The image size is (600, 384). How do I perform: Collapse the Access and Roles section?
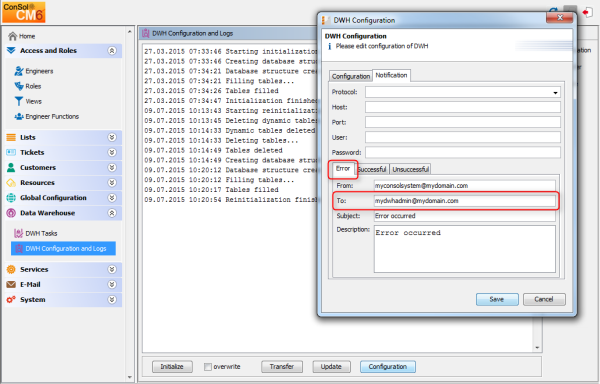point(112,50)
